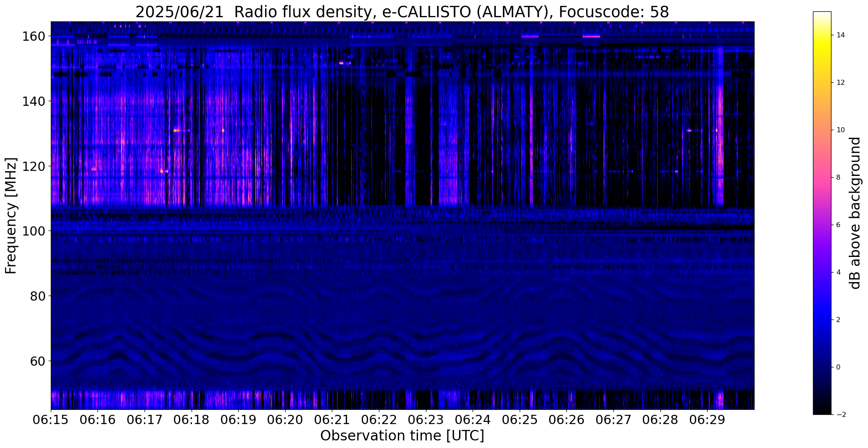
Task: Click the 'dB above background' colorbar label
Action: 855,213
